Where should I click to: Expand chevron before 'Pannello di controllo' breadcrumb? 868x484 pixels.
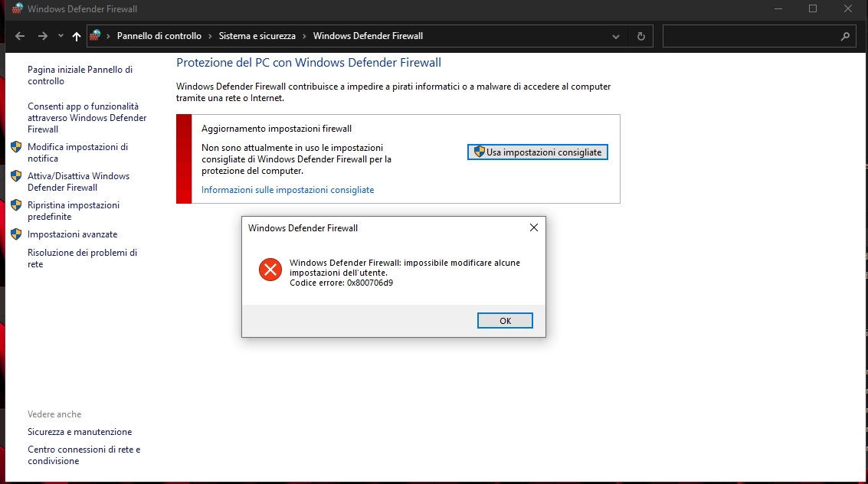pos(109,36)
